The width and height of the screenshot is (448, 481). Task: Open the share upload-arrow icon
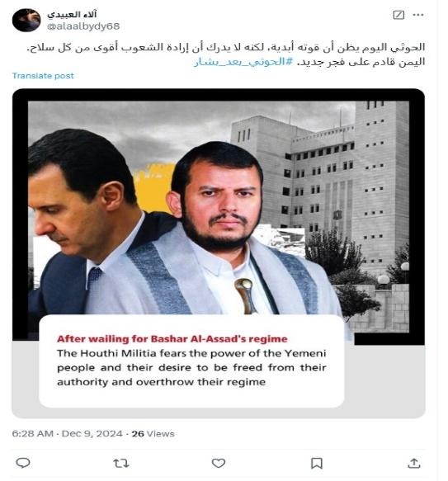pyautogui.click(x=413, y=463)
